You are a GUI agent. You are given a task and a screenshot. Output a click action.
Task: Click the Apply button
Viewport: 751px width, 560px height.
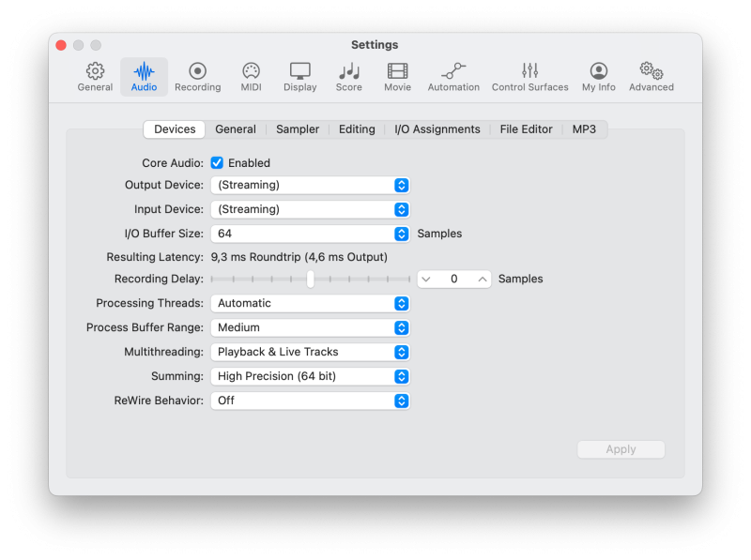point(621,449)
